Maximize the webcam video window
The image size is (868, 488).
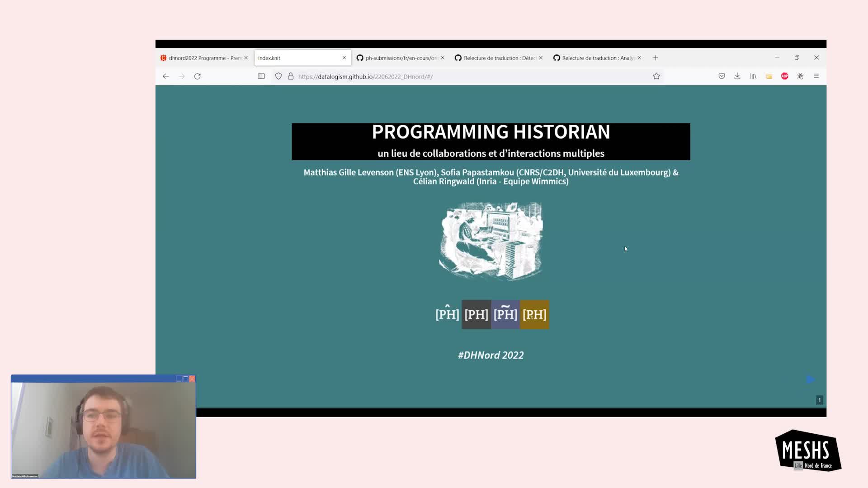click(x=185, y=379)
